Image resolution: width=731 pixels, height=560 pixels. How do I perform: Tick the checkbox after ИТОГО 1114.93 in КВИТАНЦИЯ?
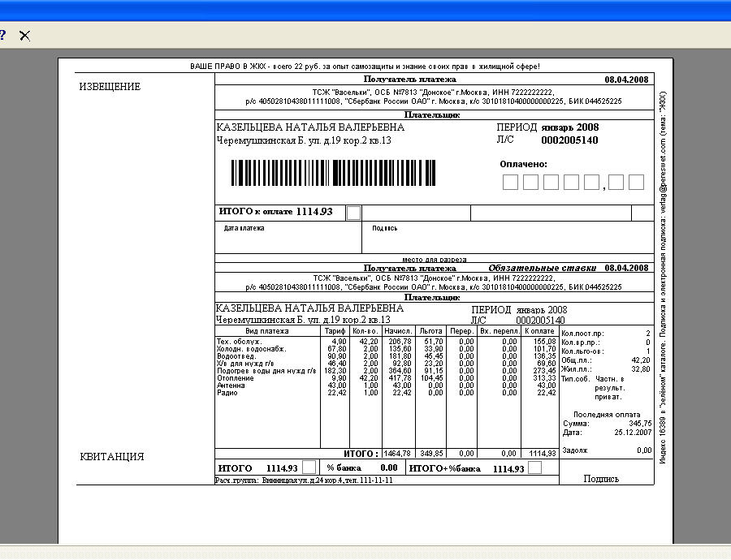coord(309,467)
